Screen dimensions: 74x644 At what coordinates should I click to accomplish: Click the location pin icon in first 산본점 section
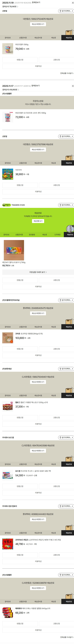point(60,11)
